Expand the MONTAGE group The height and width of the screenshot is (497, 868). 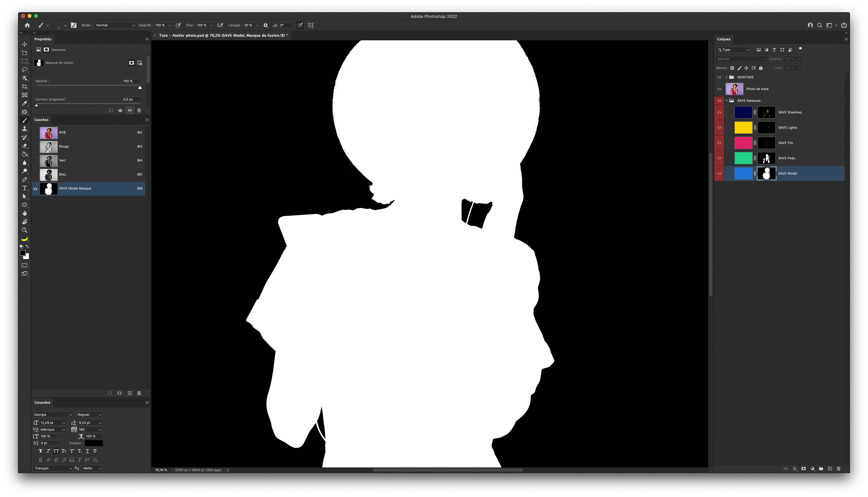pos(726,77)
